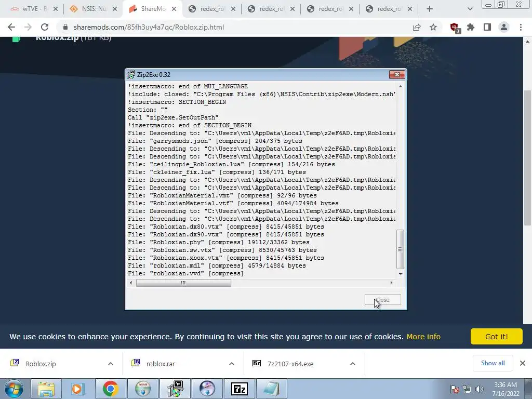Viewport: 532px width, 399px height.
Task: Open the 7-Zip taskbar icon
Action: click(239, 389)
